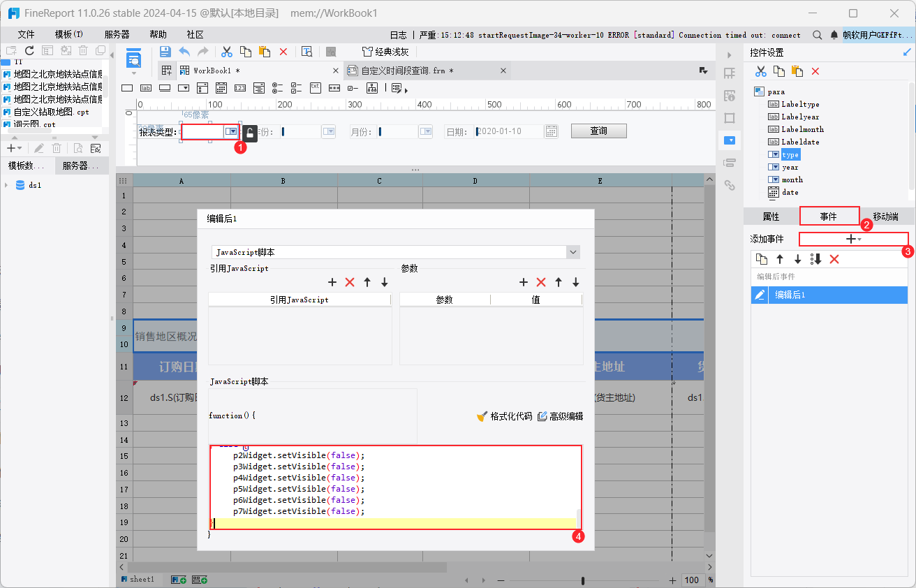
Task: Cut widget in the widget settings panel
Action: [x=761, y=71]
